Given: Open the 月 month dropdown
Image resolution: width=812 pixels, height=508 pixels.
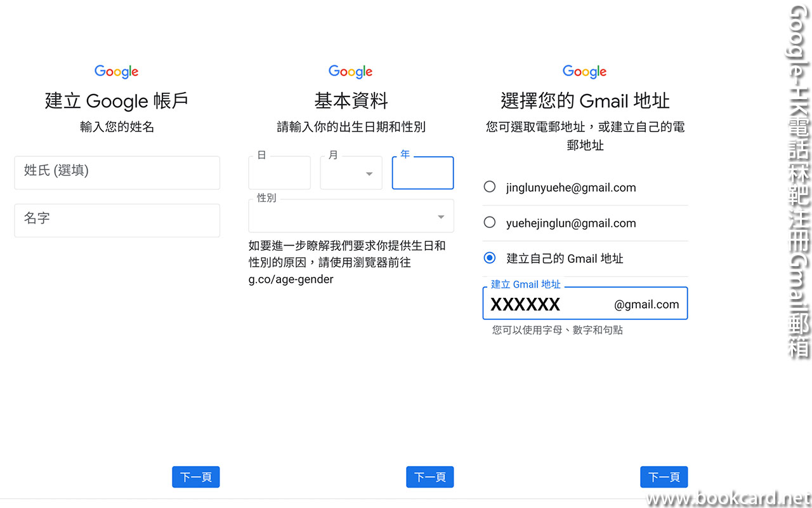Looking at the screenshot, I should coord(351,173).
